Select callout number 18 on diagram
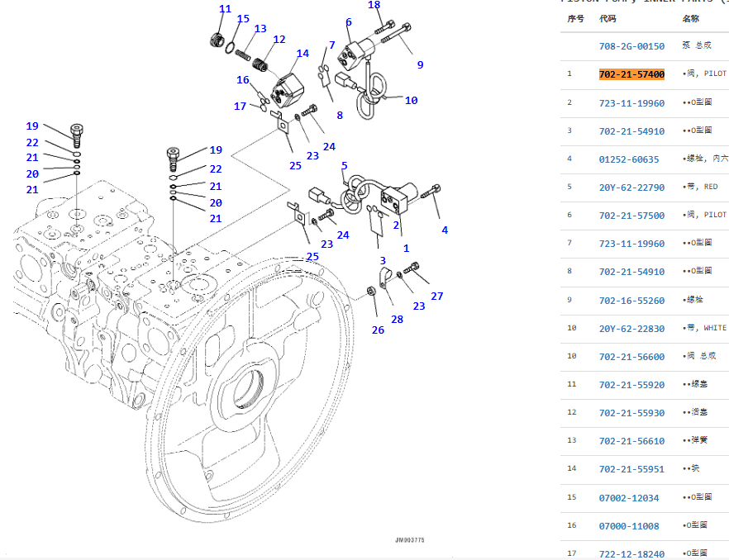The height and width of the screenshot is (560, 729). pyautogui.click(x=374, y=5)
